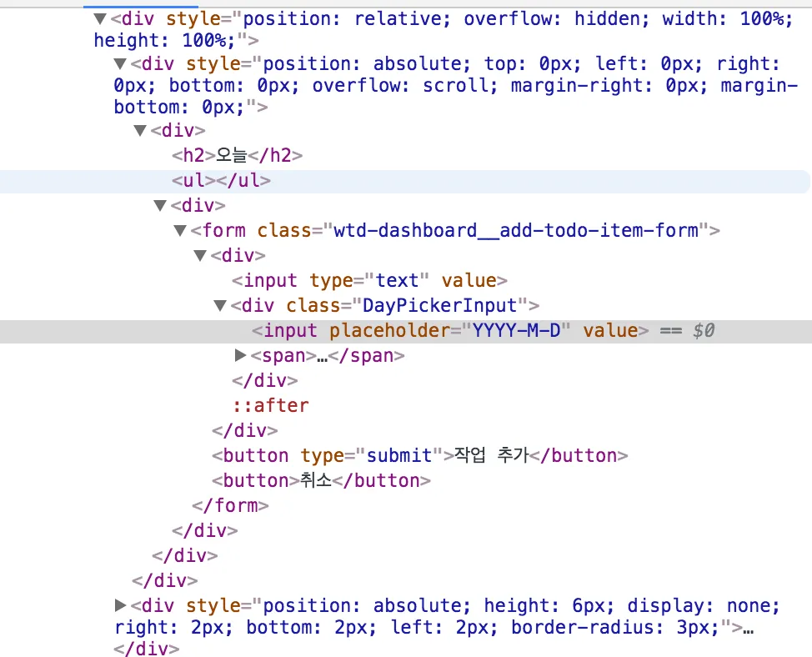Screen dimensions: 812x657
Task: Collapse the plain div above the h2
Action: pyautogui.click(x=140, y=130)
